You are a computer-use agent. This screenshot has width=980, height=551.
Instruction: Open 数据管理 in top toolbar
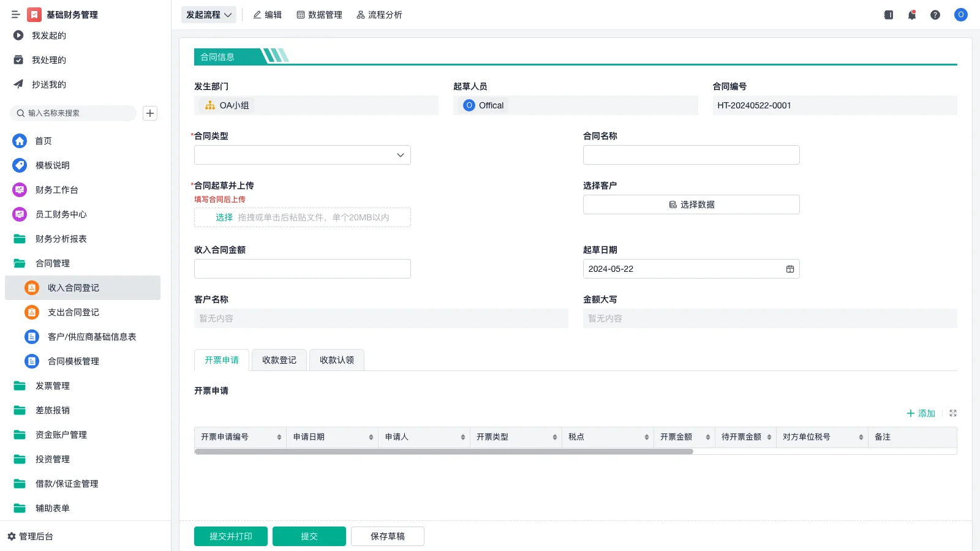point(320,15)
